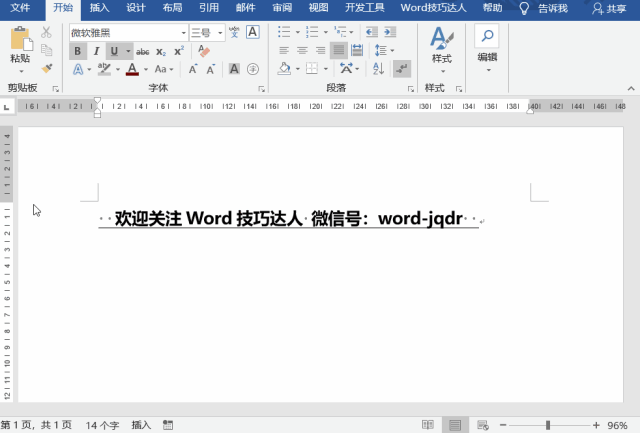Toggle Underline formatting
640x433 pixels.
[114, 51]
